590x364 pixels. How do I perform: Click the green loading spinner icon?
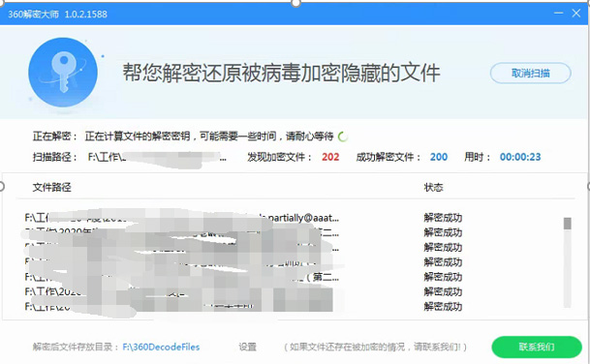point(342,136)
